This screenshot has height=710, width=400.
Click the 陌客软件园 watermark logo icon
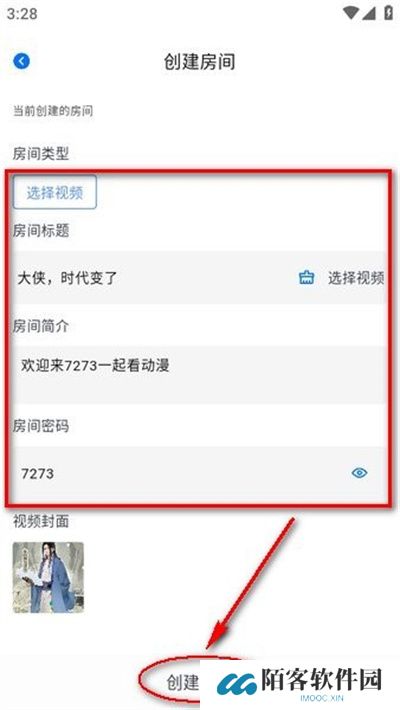coord(236,684)
